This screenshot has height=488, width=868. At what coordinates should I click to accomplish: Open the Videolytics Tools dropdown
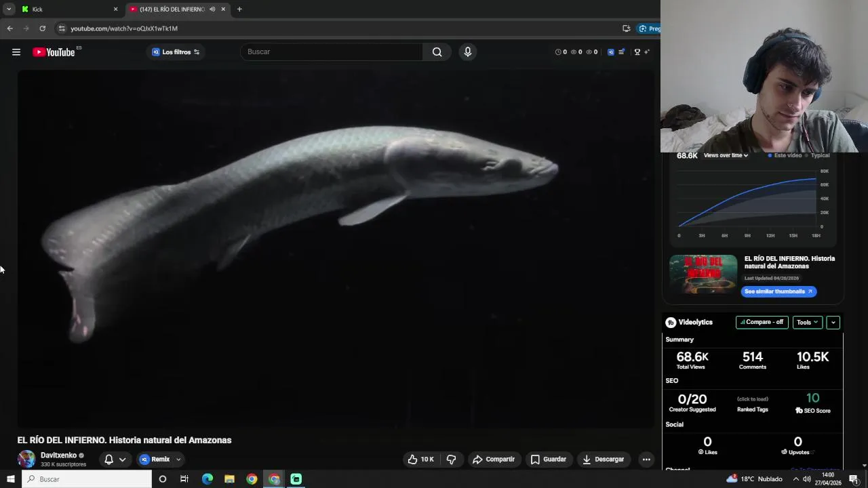click(807, 323)
